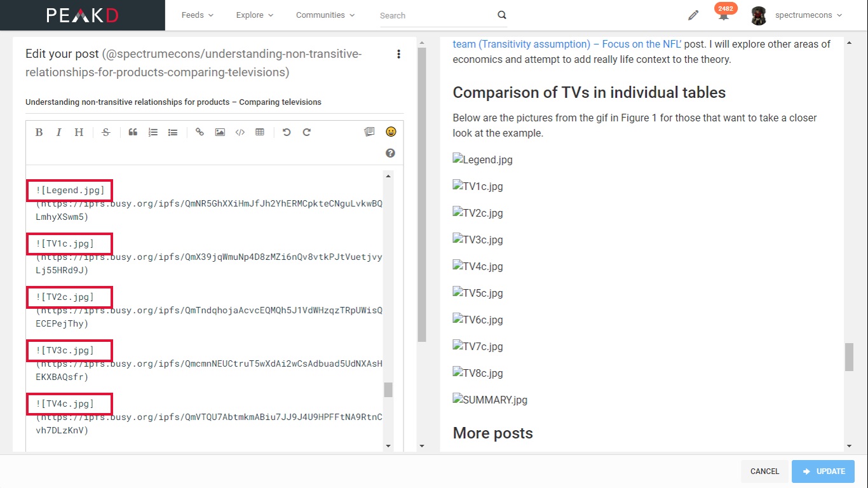Image resolution: width=868 pixels, height=488 pixels.
Task: Insert heading with H toolbar icon
Action: 79,132
